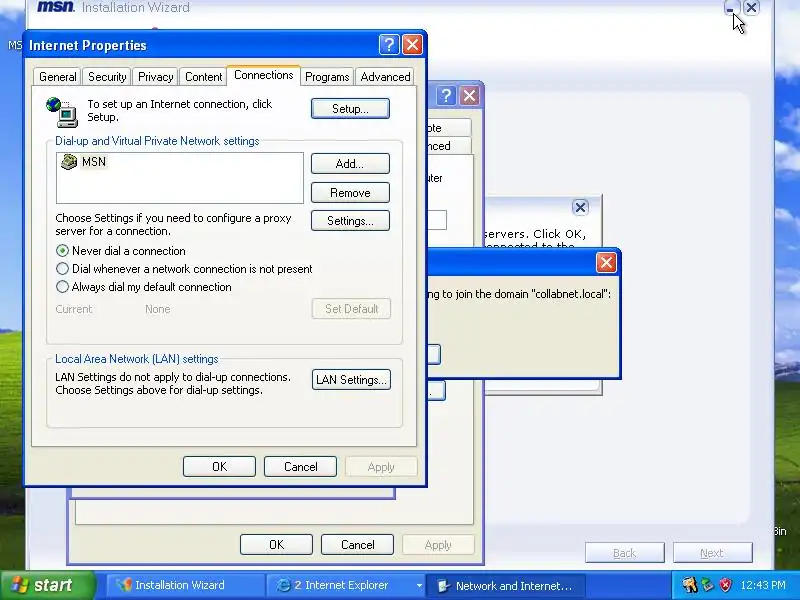The width and height of the screenshot is (800, 600).
Task: Click Add... for dial-up connections
Action: pos(350,164)
